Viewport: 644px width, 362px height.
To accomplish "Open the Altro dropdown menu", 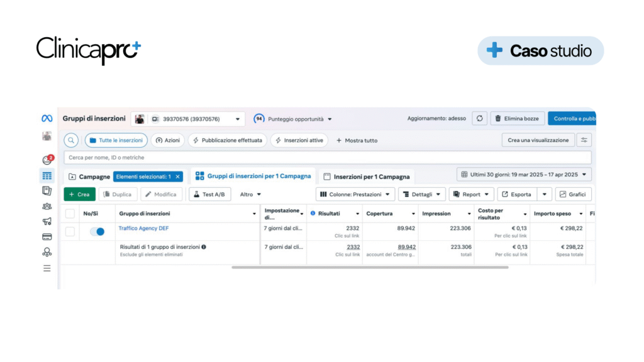I will (250, 194).
